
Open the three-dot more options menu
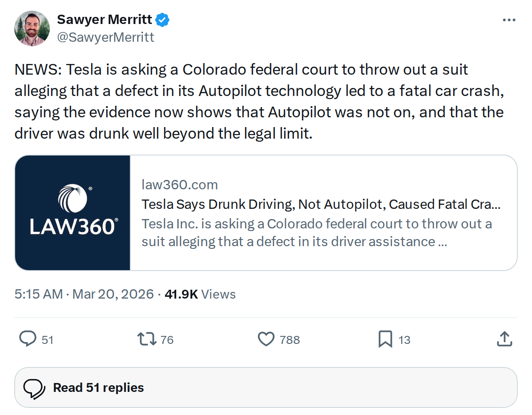509,20
